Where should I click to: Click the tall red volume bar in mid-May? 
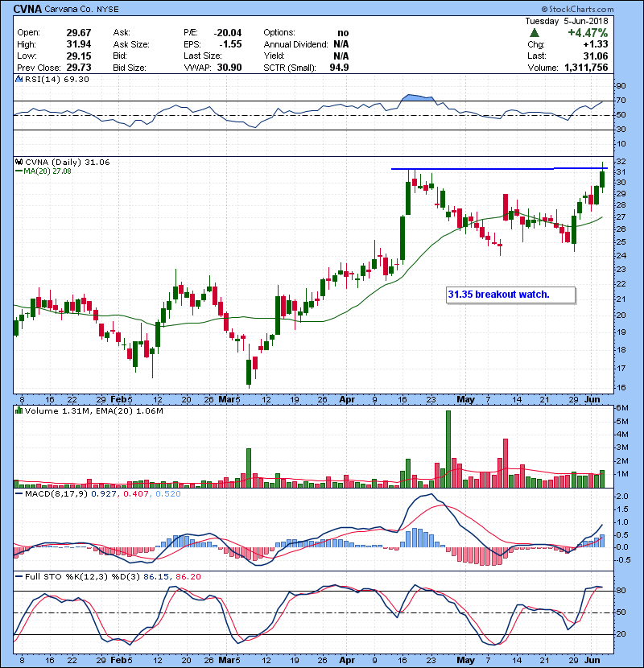point(506,463)
